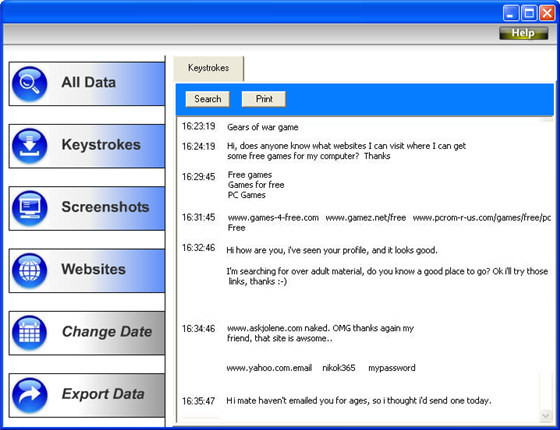This screenshot has height=430, width=560.
Task: Click the mypassword text
Action: (x=392, y=368)
